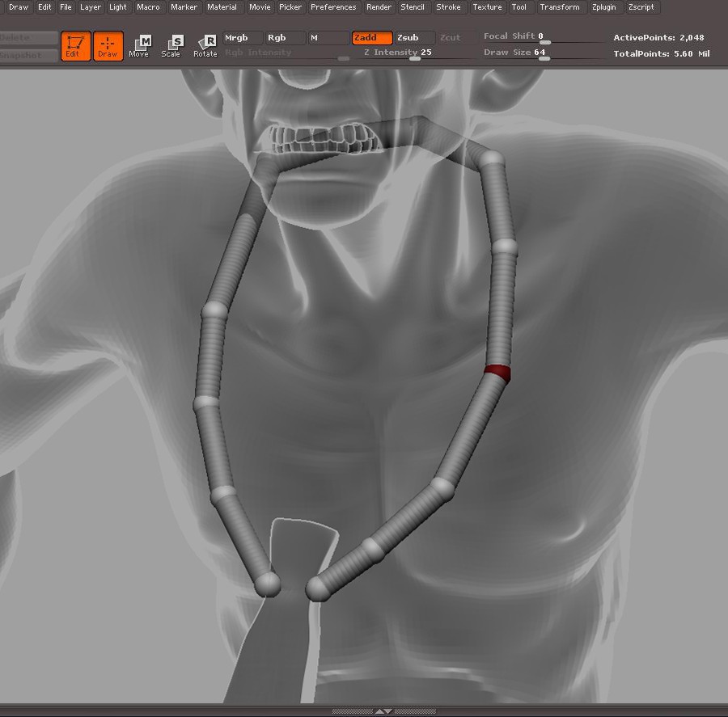Click the bottom tray divider arrows

tap(383, 711)
